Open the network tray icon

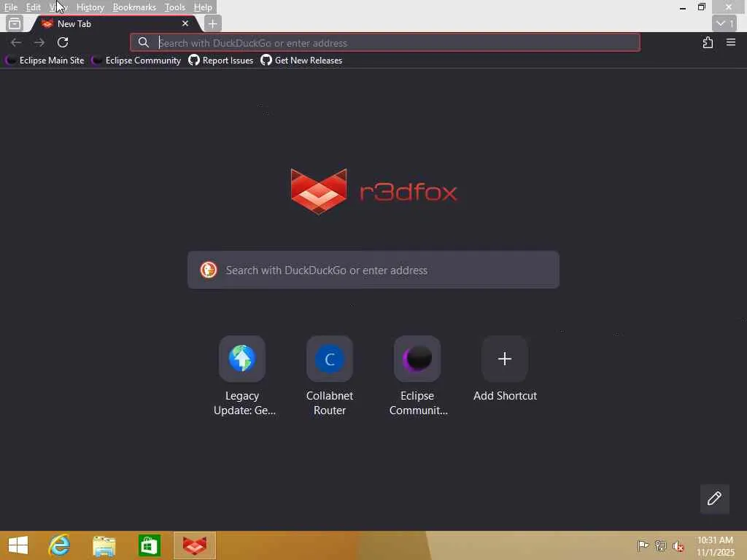pyautogui.click(x=660, y=545)
